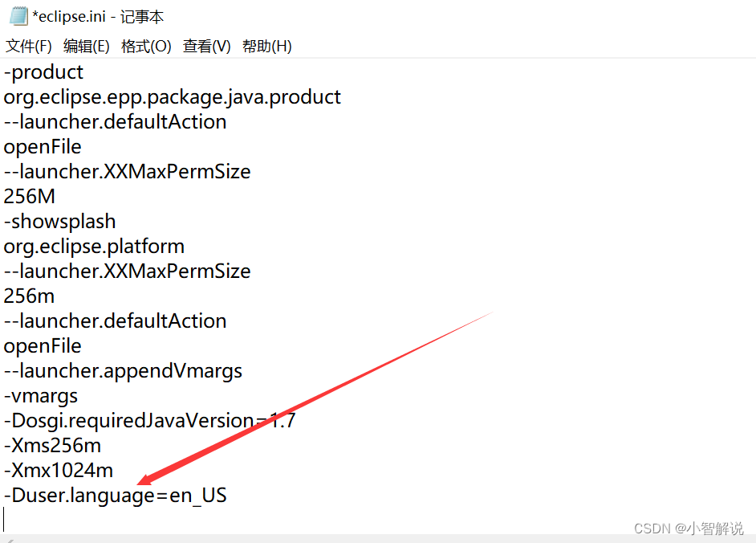Open the 编辑(E) menu
Screen dimensions: 756x543
pos(86,46)
